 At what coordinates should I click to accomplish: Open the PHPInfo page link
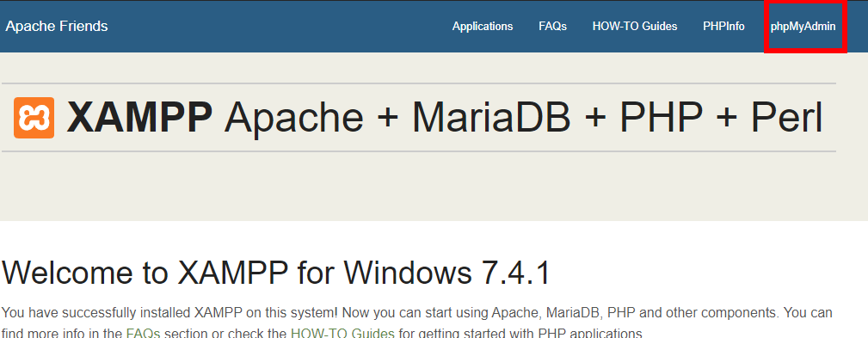(723, 26)
